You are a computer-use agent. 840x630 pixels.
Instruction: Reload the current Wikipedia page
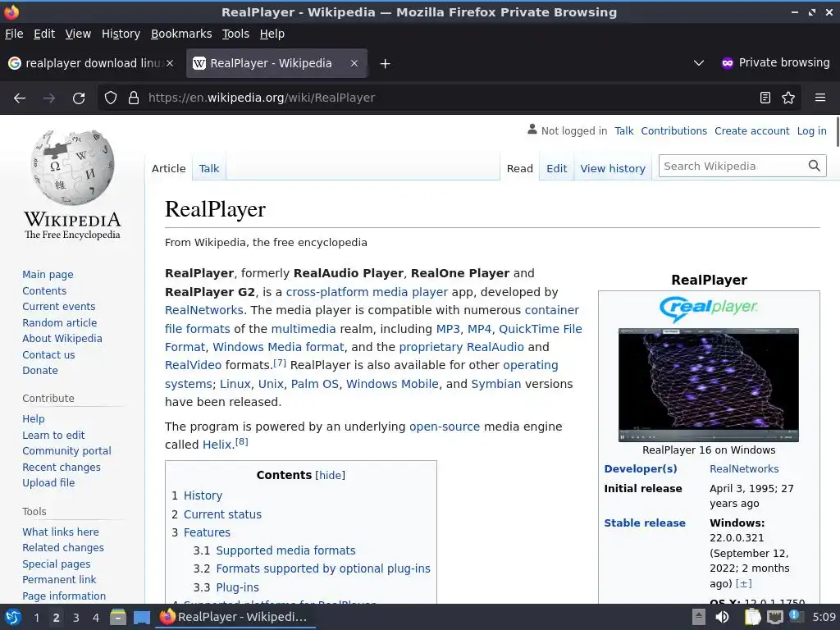(79, 98)
